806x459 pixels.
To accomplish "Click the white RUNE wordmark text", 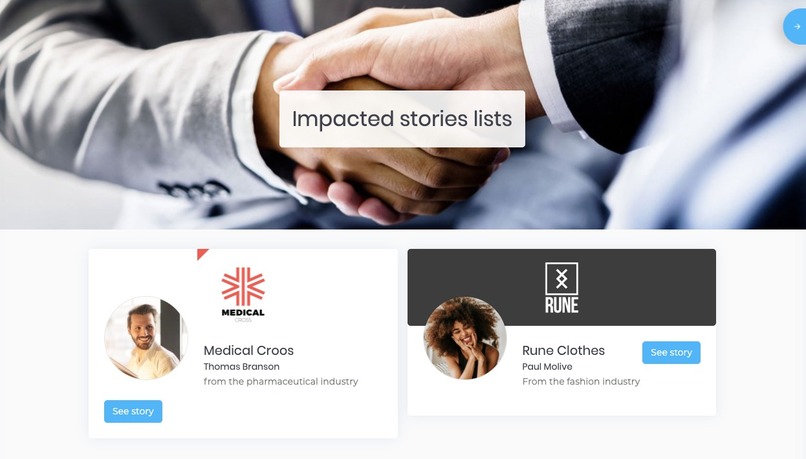I will point(561,305).
